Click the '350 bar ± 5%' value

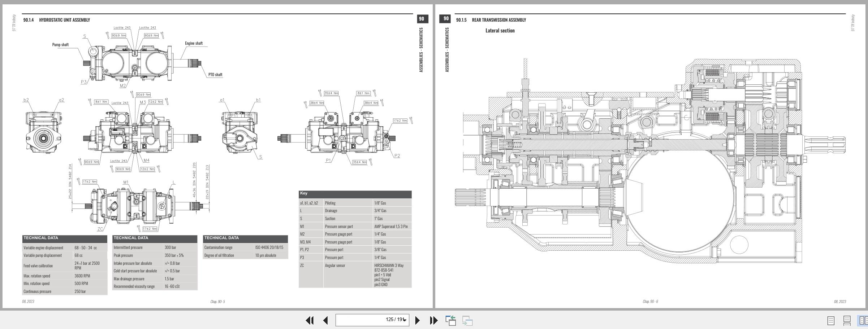174,255
